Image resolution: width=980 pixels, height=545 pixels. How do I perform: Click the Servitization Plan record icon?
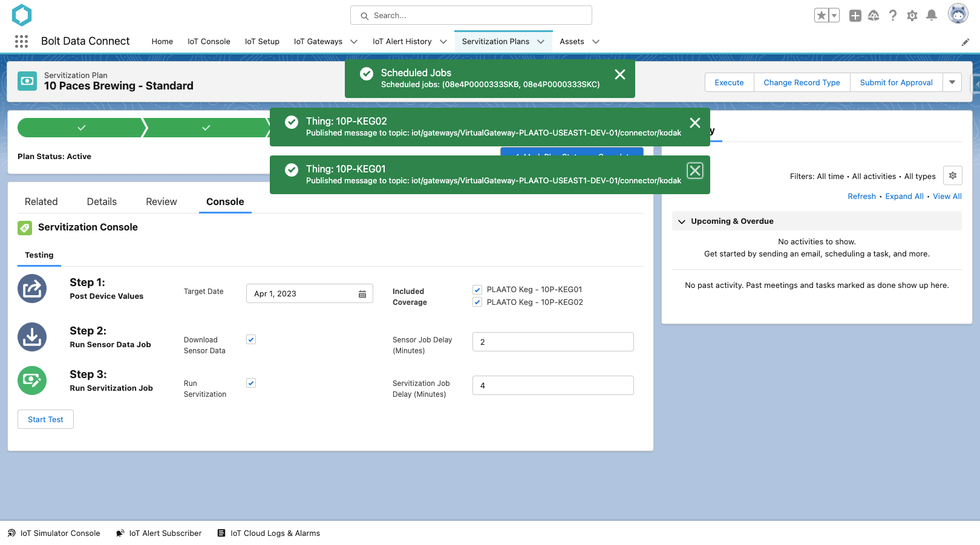27,81
